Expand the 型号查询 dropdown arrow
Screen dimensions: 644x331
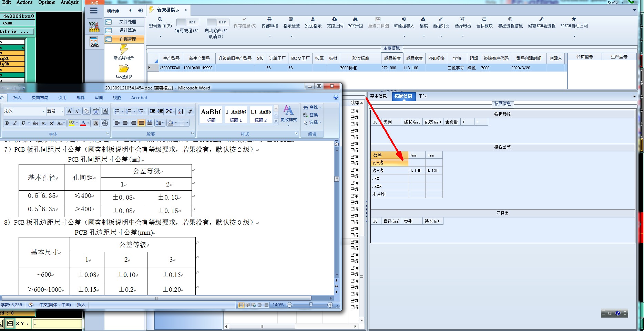tap(160, 36)
